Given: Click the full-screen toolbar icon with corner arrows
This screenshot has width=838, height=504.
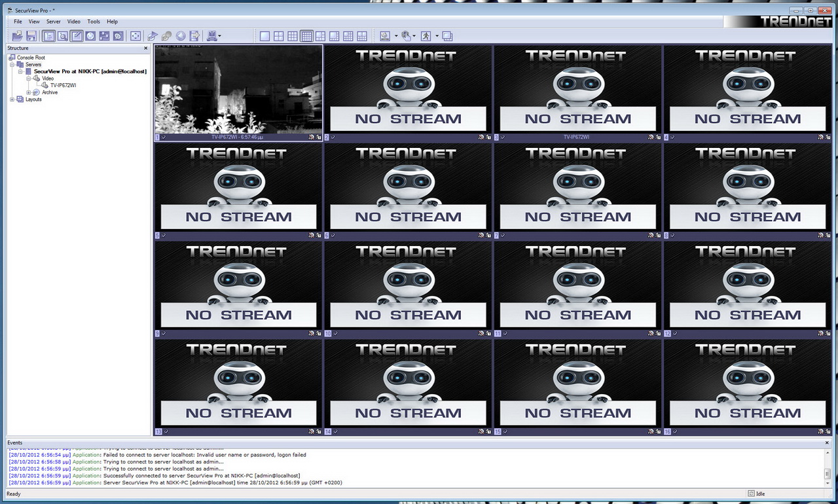Looking at the screenshot, I should [136, 36].
